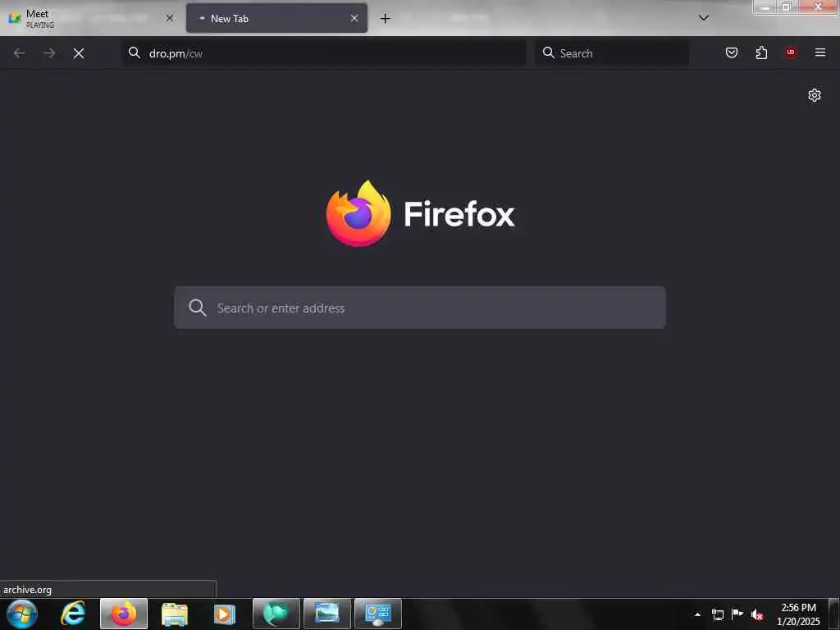Image resolution: width=840 pixels, height=630 pixels.
Task: Go forward one page
Action: pos(49,53)
